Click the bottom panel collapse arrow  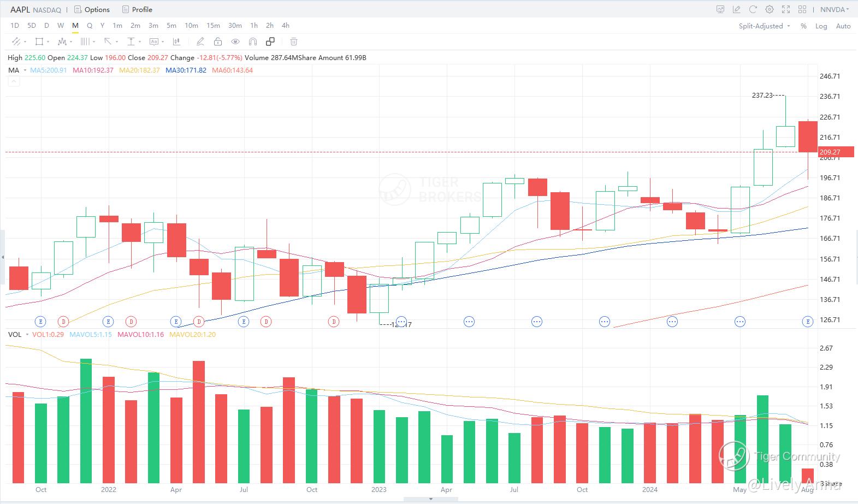(x=431, y=499)
